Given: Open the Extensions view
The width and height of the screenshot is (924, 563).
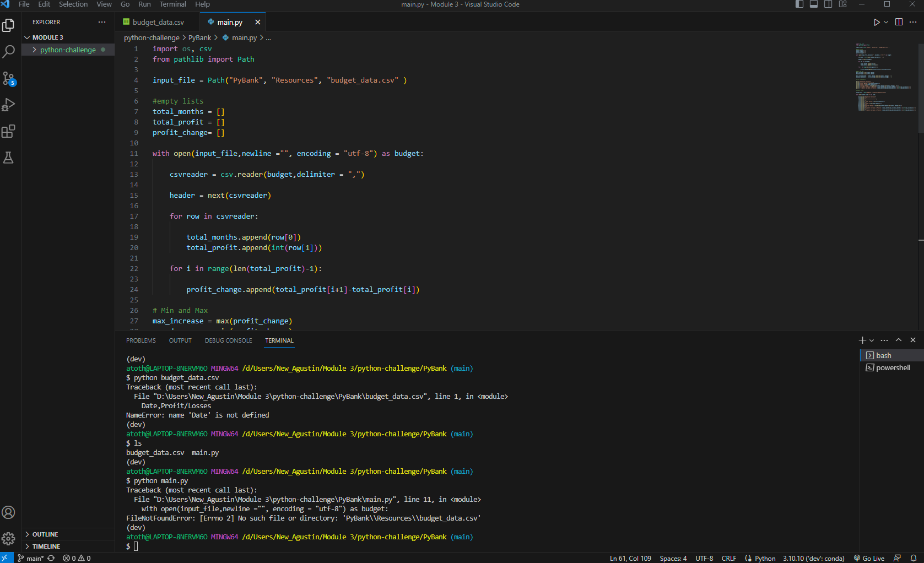Looking at the screenshot, I should 9,131.
